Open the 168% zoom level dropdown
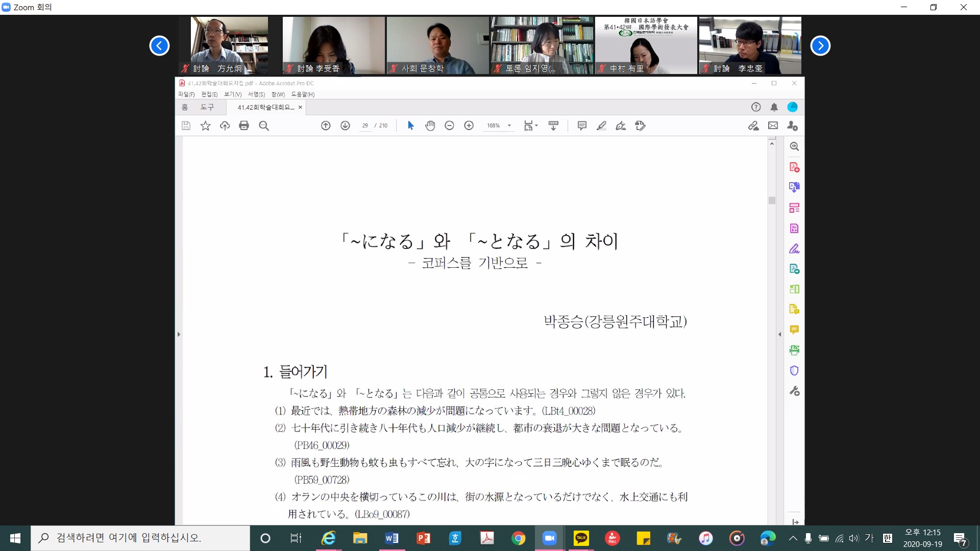 509,126
